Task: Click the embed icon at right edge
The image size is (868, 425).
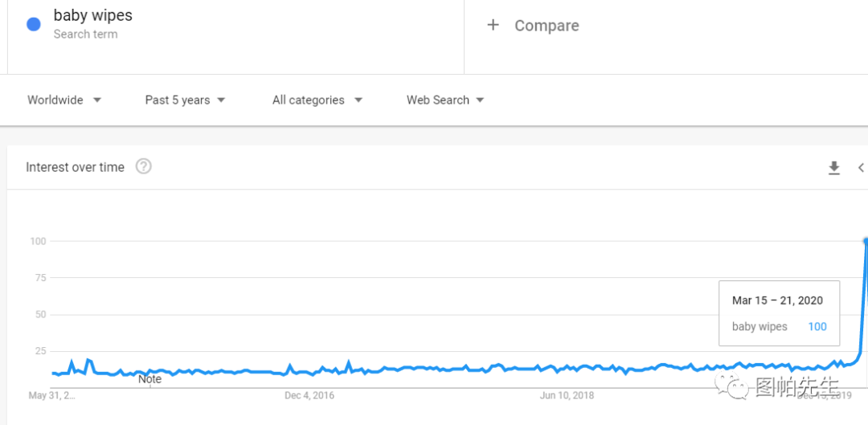Action: (861, 167)
